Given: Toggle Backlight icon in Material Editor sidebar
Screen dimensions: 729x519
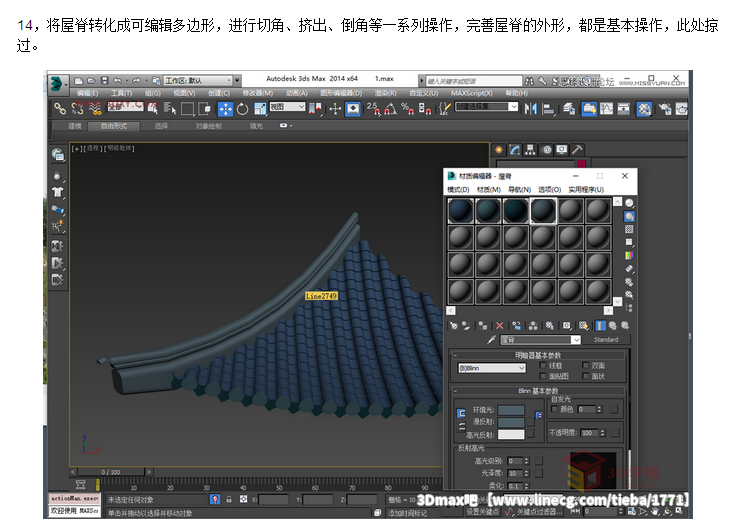Looking at the screenshot, I should (x=629, y=216).
